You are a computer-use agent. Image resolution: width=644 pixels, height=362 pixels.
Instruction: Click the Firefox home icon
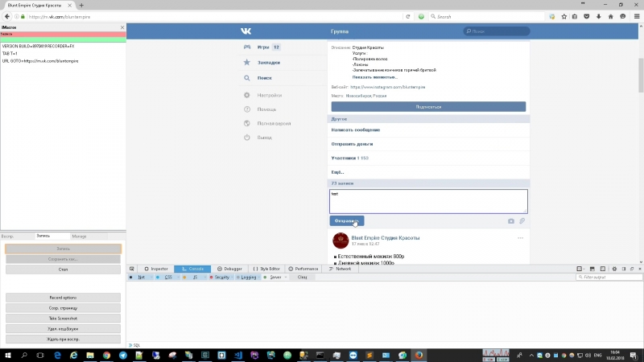point(611,16)
